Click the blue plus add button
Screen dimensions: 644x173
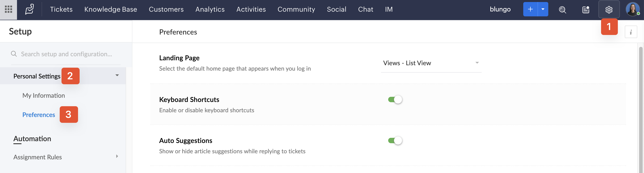coord(530,9)
